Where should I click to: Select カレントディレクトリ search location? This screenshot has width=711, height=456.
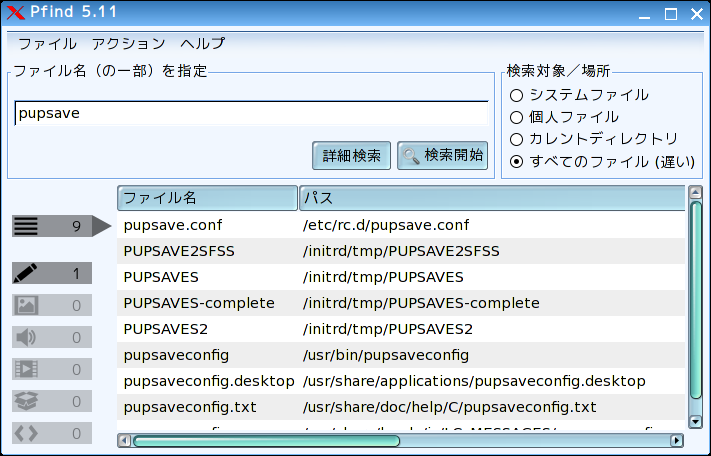point(594,139)
